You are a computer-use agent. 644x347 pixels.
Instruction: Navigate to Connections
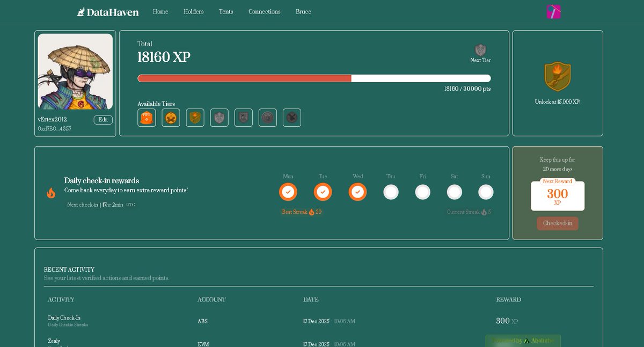tap(264, 12)
